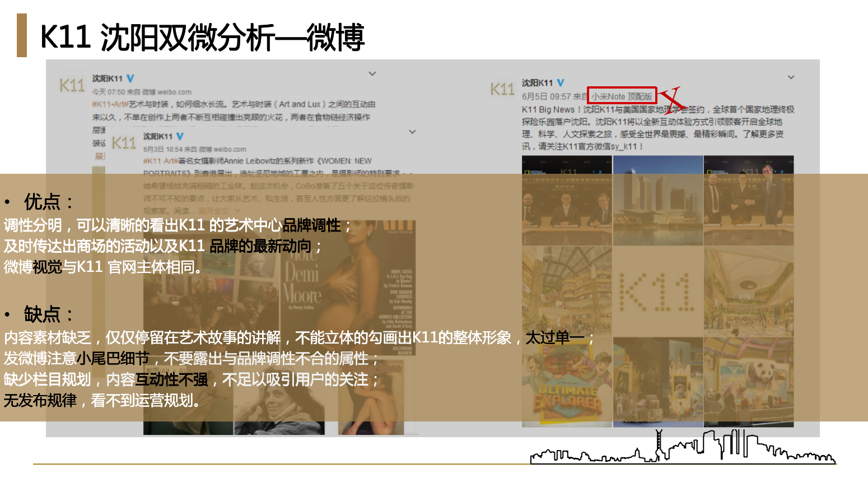Click the K11 avatar of the June 5 post
868x491 pixels.
pyautogui.click(x=502, y=89)
